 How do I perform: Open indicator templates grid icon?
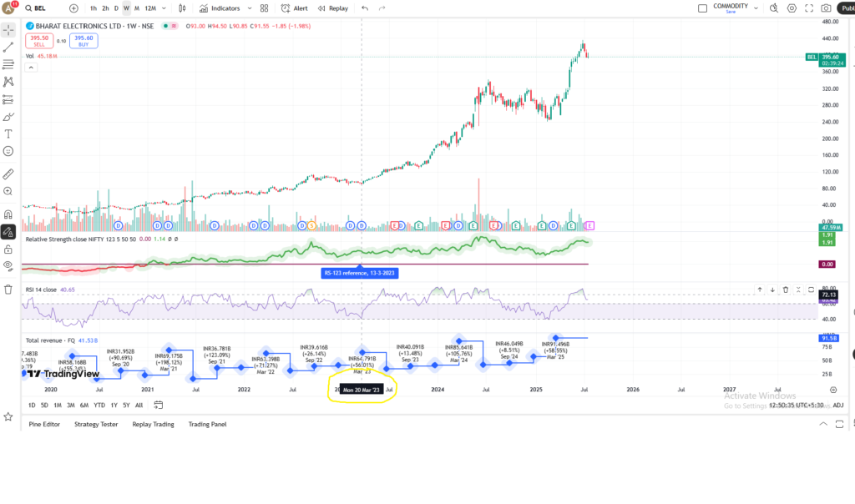click(x=264, y=8)
